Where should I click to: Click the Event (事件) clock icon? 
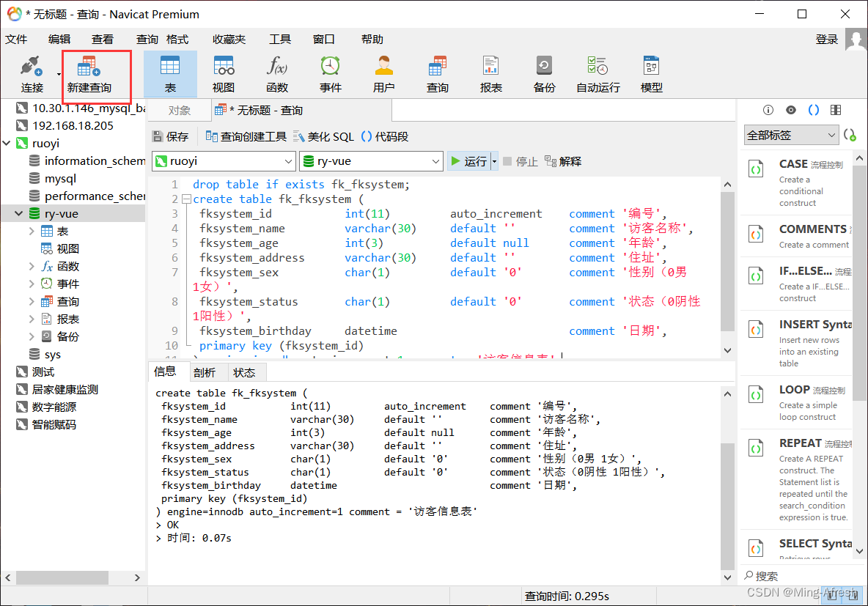330,68
